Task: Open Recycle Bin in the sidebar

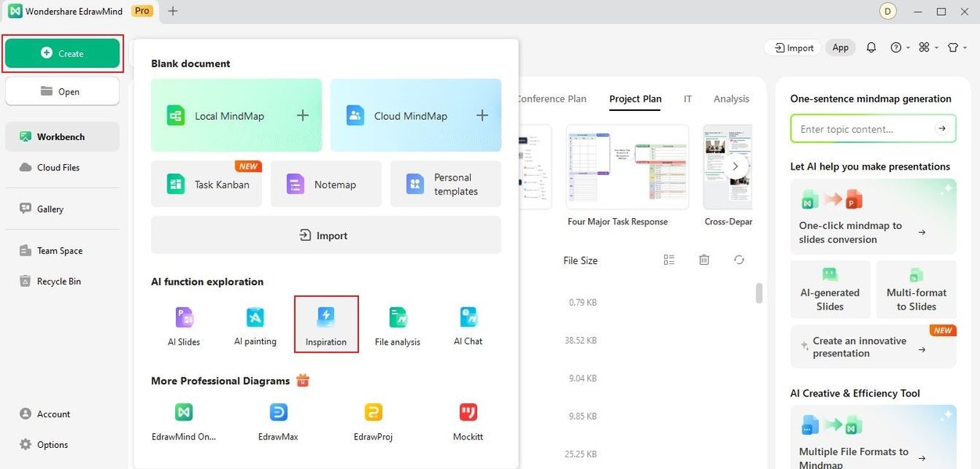Action: [63, 281]
